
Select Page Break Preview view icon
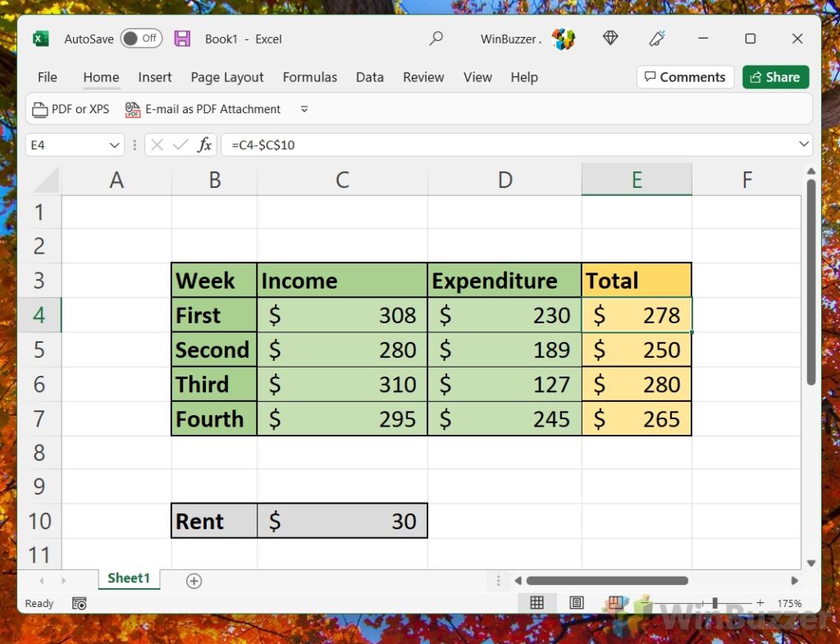click(x=616, y=602)
